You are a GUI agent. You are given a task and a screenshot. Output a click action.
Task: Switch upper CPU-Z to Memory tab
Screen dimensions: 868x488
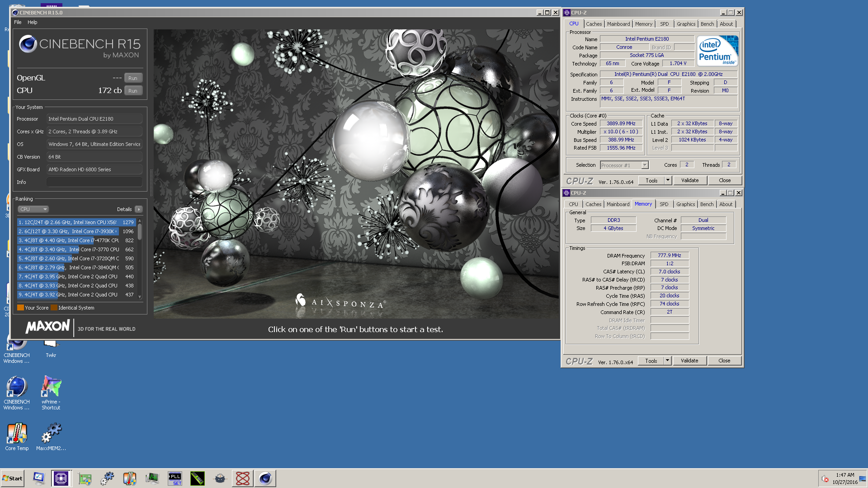coord(643,24)
